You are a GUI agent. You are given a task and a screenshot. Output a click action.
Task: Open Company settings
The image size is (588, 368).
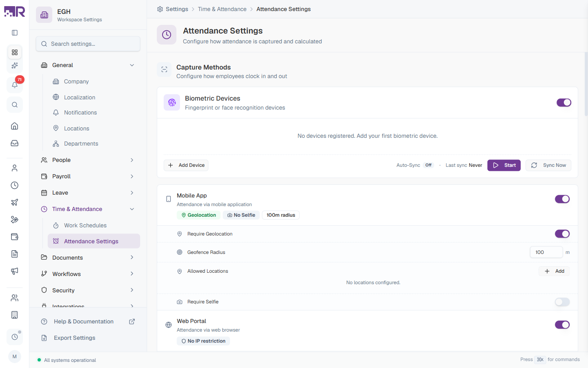(94, 81)
